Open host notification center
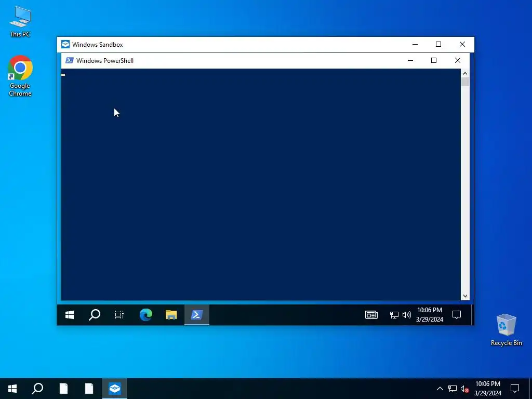Viewport: 532px width, 399px height. [515, 389]
